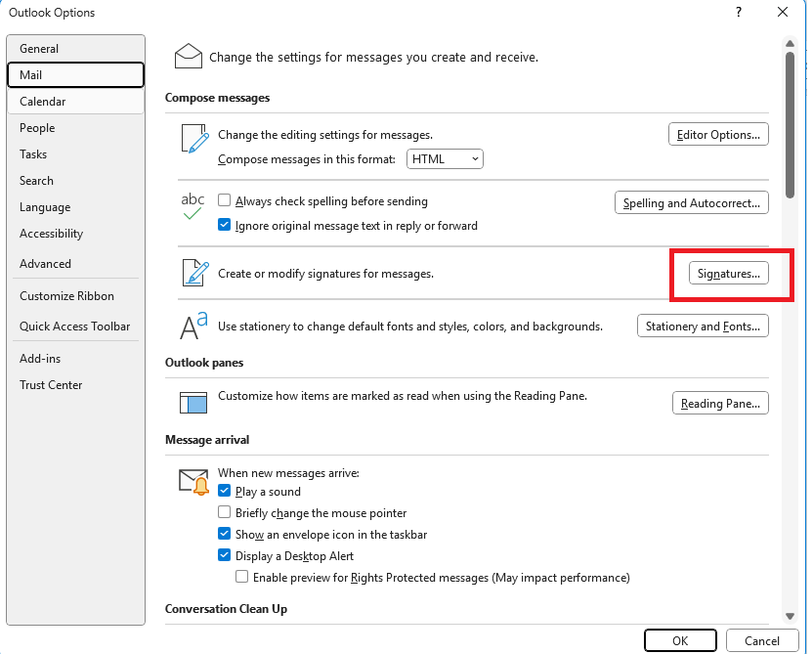Open the compose format HTML dropdown
Viewport: 812px width, 654px height.
445,159
